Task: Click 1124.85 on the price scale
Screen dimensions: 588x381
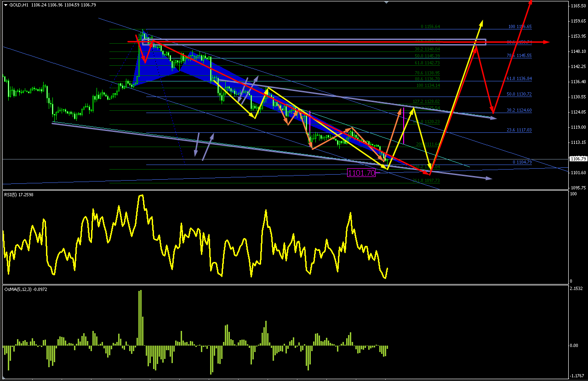Action: point(577,112)
